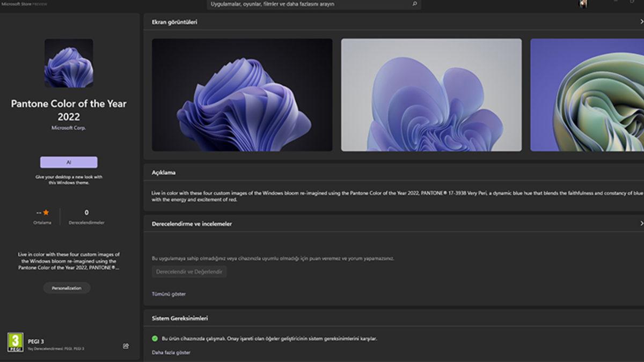Select the Personalization category tag

[x=67, y=288]
